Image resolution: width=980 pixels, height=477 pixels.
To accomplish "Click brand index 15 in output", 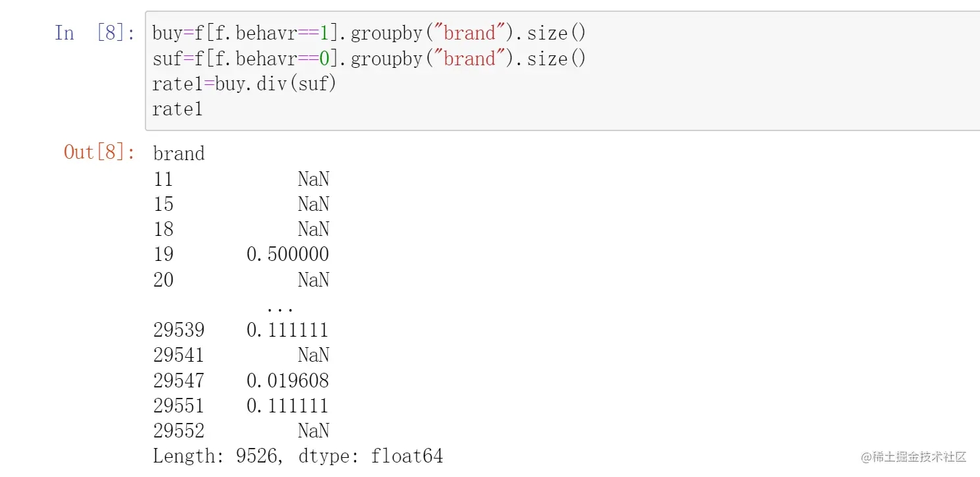I will (163, 204).
